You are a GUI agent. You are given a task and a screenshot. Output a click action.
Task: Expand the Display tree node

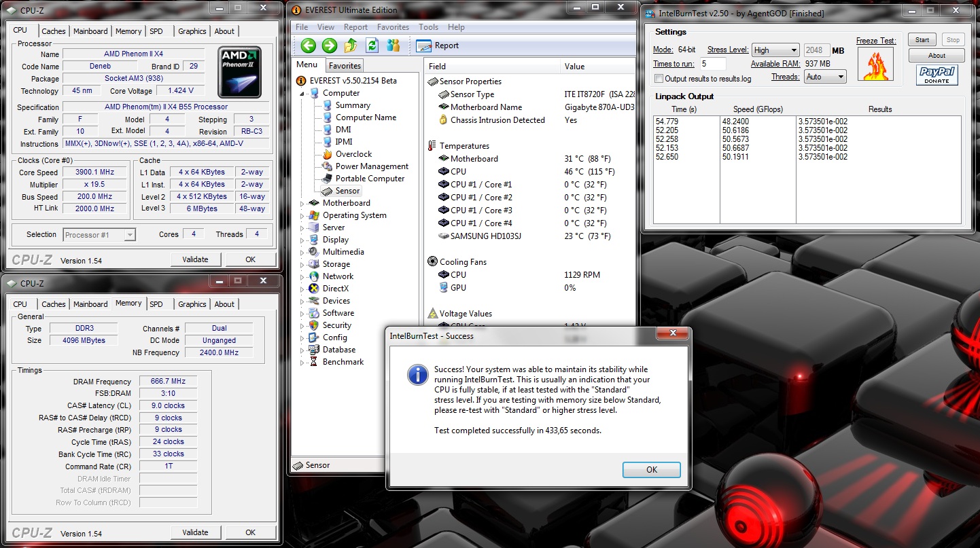pyautogui.click(x=303, y=240)
